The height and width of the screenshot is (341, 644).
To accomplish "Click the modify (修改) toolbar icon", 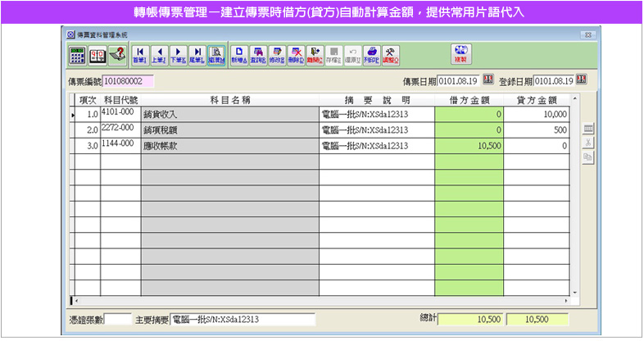I will tap(278, 56).
